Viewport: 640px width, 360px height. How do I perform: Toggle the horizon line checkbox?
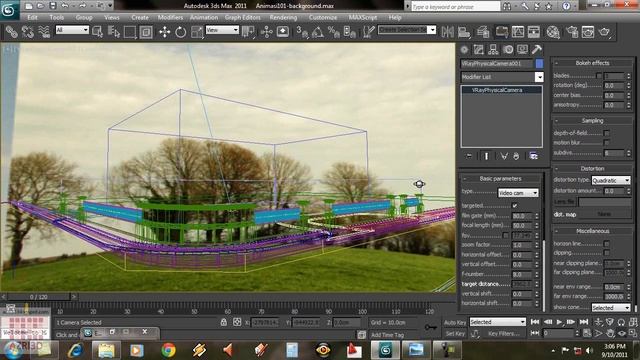click(x=607, y=244)
